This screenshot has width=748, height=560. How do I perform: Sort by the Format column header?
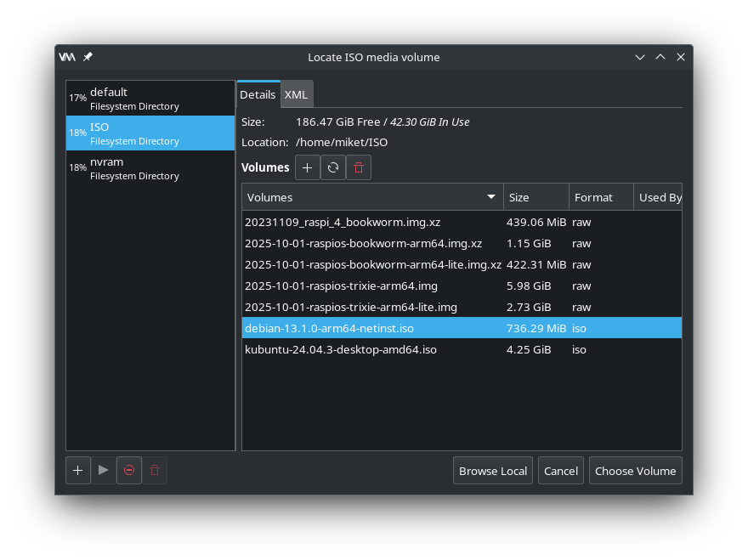click(x=601, y=197)
